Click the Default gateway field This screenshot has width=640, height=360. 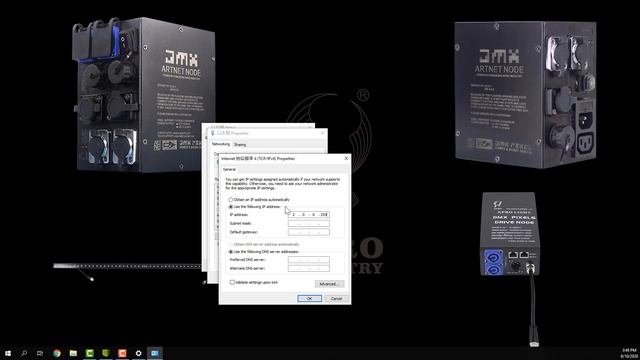(x=309, y=232)
